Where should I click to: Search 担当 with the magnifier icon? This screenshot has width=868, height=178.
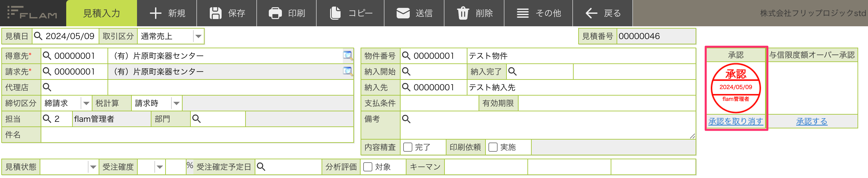pos(47,119)
